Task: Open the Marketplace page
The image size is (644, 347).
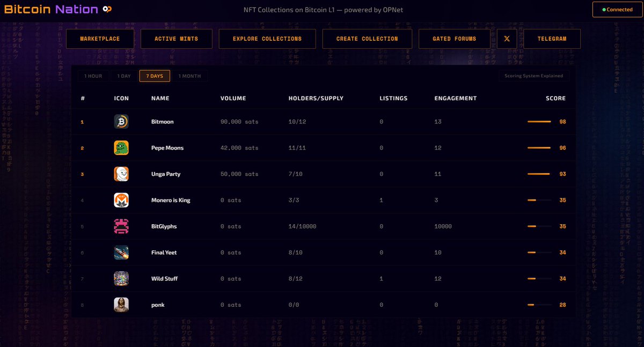Action: click(100, 39)
